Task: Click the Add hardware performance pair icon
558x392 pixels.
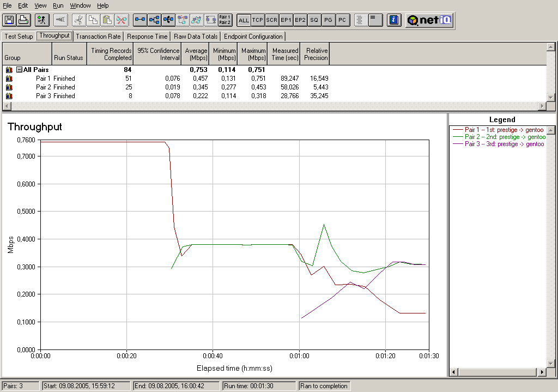Action: click(x=169, y=20)
